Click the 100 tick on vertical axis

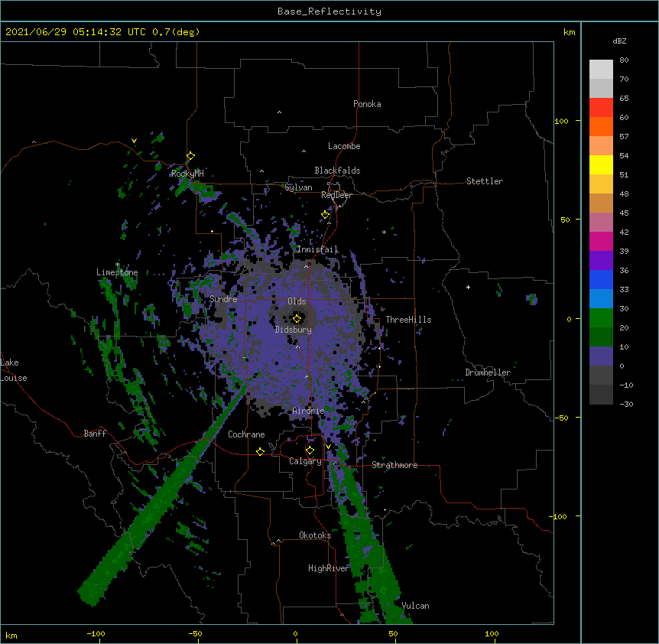[561, 121]
